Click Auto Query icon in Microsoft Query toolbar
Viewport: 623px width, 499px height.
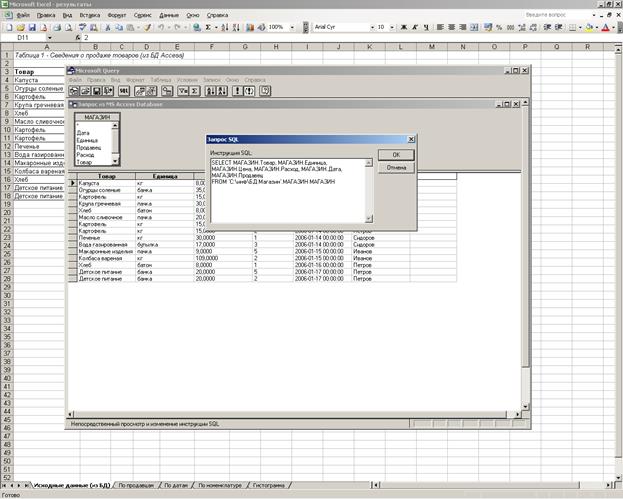pyautogui.click(x=249, y=91)
